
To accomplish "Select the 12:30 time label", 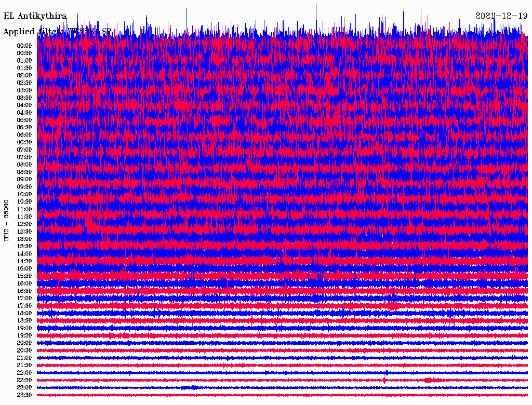I will click(x=24, y=232).
